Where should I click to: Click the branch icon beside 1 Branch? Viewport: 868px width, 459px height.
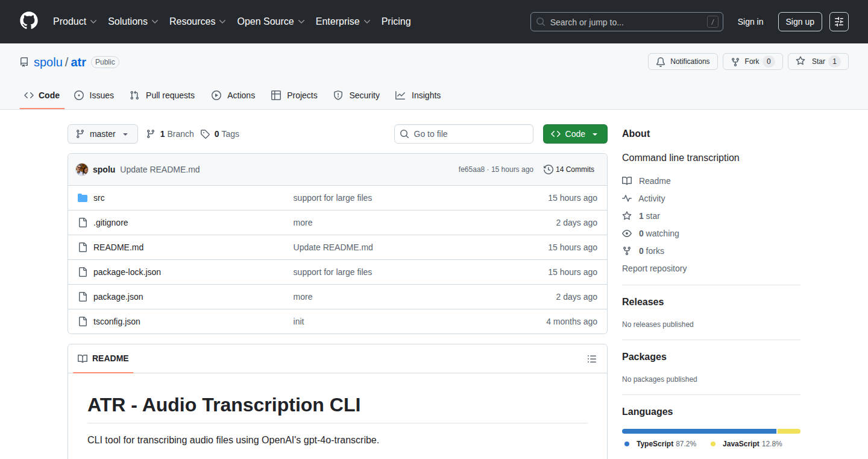pos(151,134)
